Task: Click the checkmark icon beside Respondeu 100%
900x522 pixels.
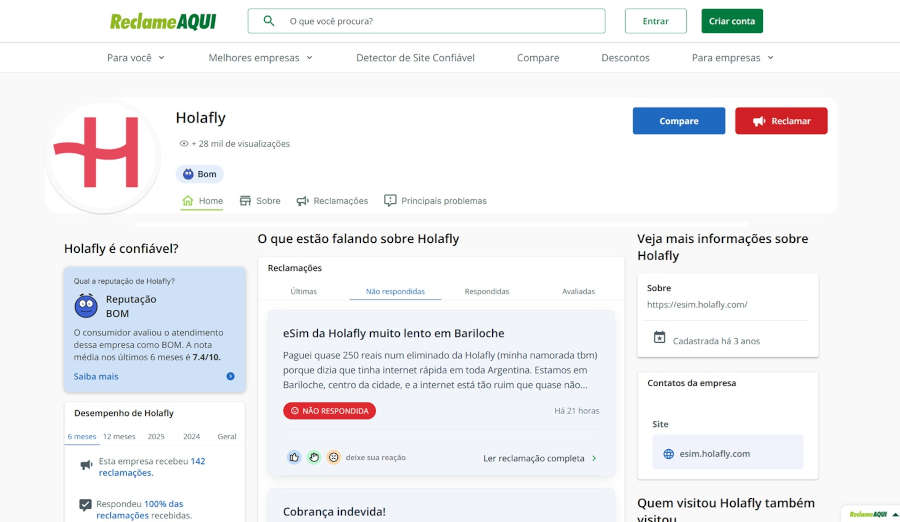Action: pyautogui.click(x=85, y=505)
